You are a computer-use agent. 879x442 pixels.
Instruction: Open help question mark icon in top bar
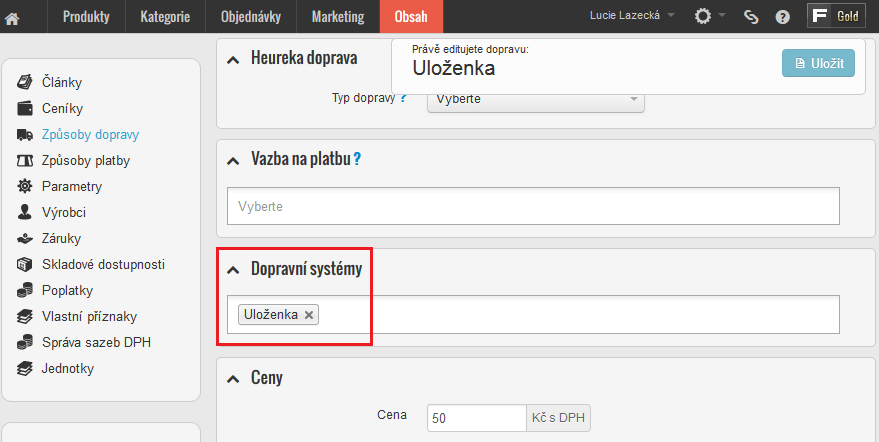tap(783, 17)
